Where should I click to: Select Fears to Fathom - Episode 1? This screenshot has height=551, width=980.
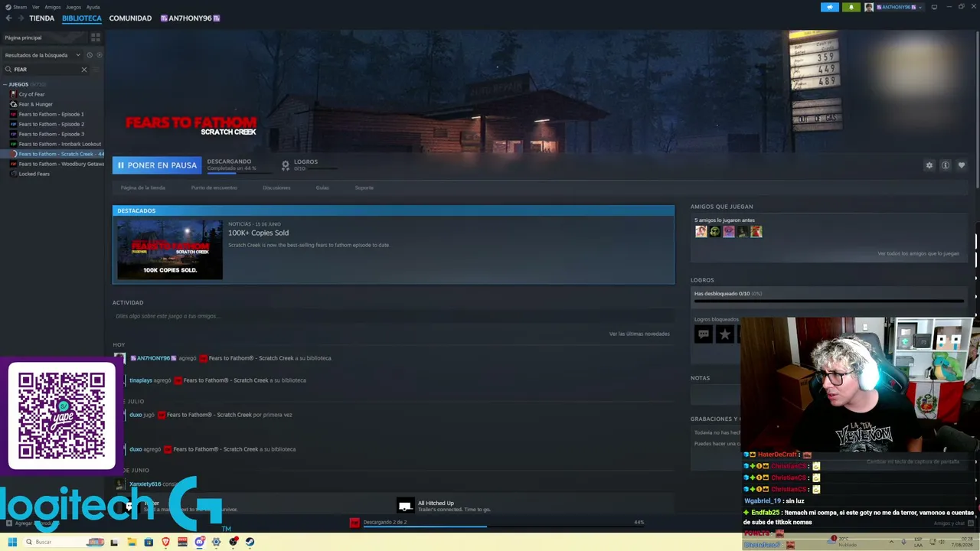[51, 114]
